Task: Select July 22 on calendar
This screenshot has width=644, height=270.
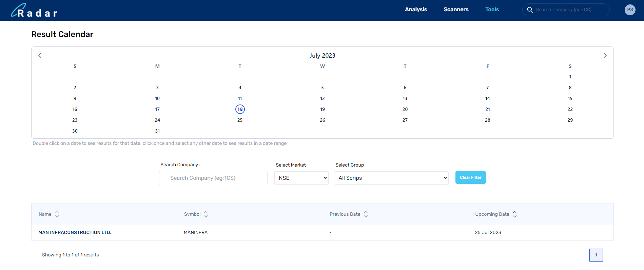Action: [570, 109]
